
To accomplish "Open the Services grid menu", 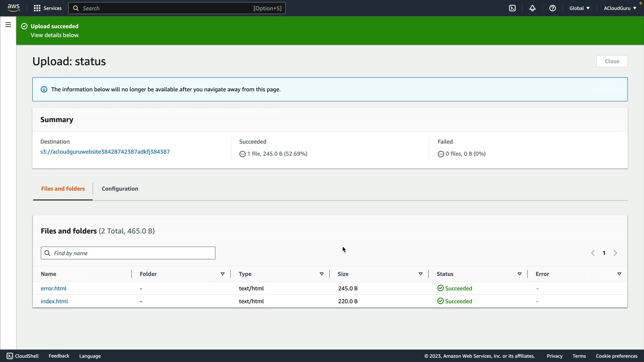I will pyautogui.click(x=47, y=8).
